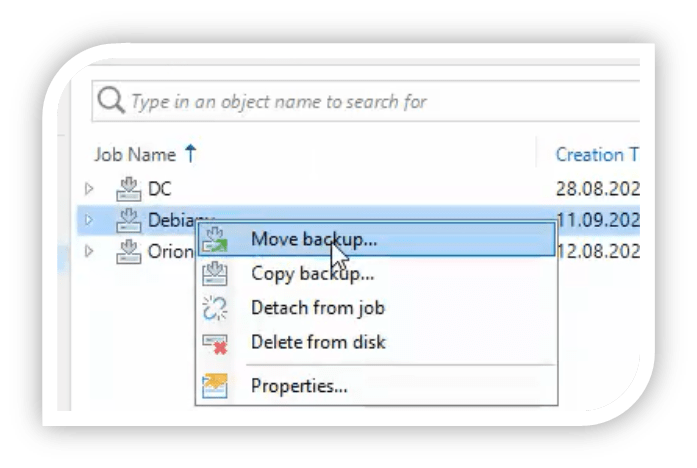Click the Creation Time column header
The image size is (697, 468).
point(596,155)
